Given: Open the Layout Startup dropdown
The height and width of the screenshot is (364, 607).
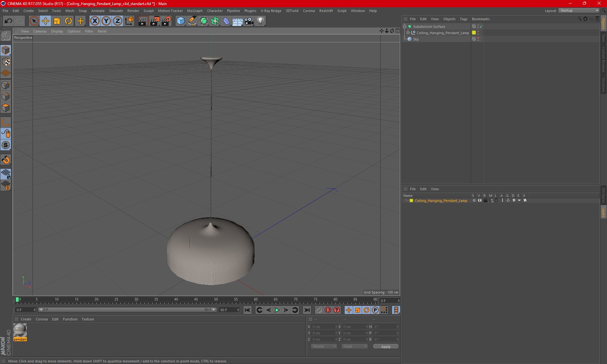Looking at the screenshot, I should (579, 10).
